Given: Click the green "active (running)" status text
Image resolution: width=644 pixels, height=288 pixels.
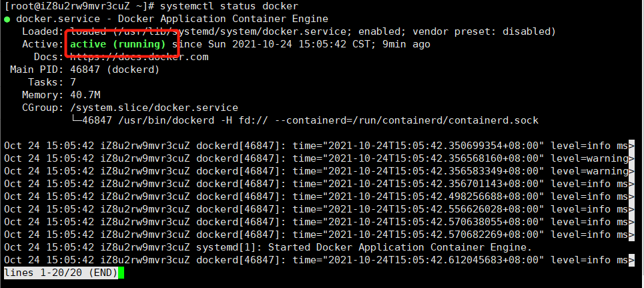Looking at the screenshot, I should (x=118, y=44).
